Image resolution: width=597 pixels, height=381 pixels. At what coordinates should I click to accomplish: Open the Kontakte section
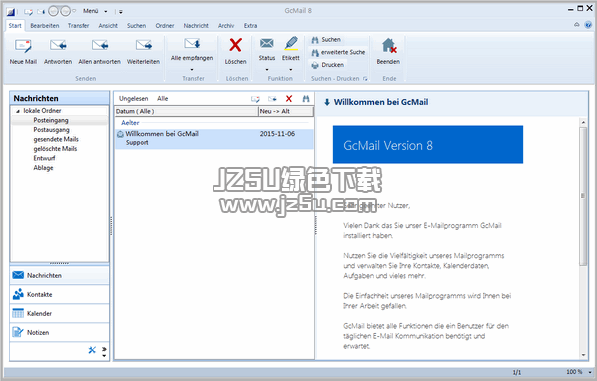coord(59,294)
